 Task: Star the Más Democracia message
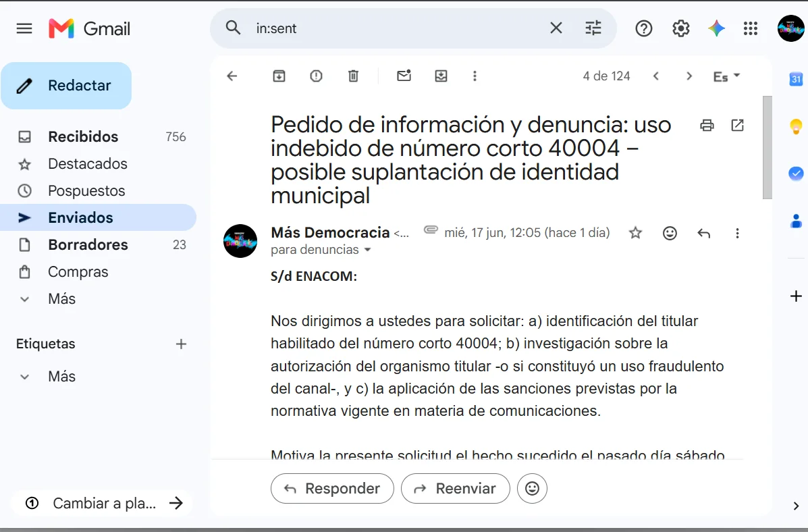635,233
